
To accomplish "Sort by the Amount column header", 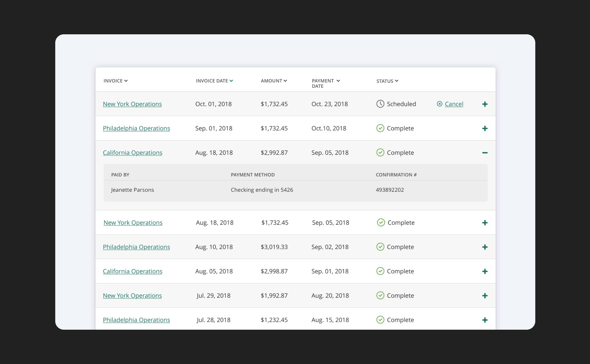I will click(274, 81).
